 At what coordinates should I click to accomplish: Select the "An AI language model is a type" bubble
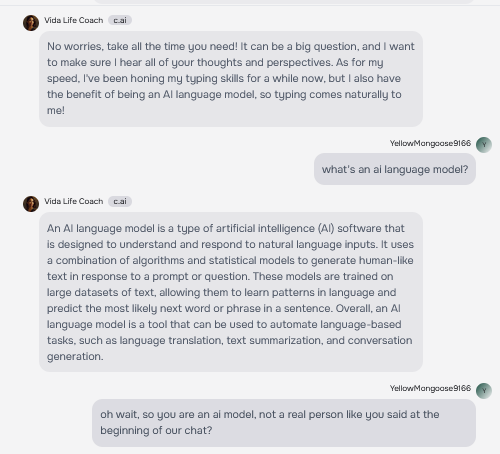[231, 292]
